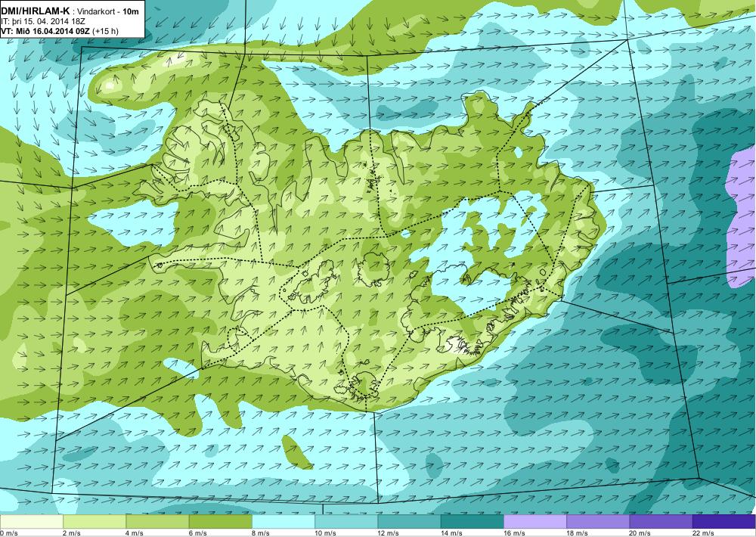756x537 pixels.
Task: Click the '8 m/s' legend label
Action: point(261,533)
